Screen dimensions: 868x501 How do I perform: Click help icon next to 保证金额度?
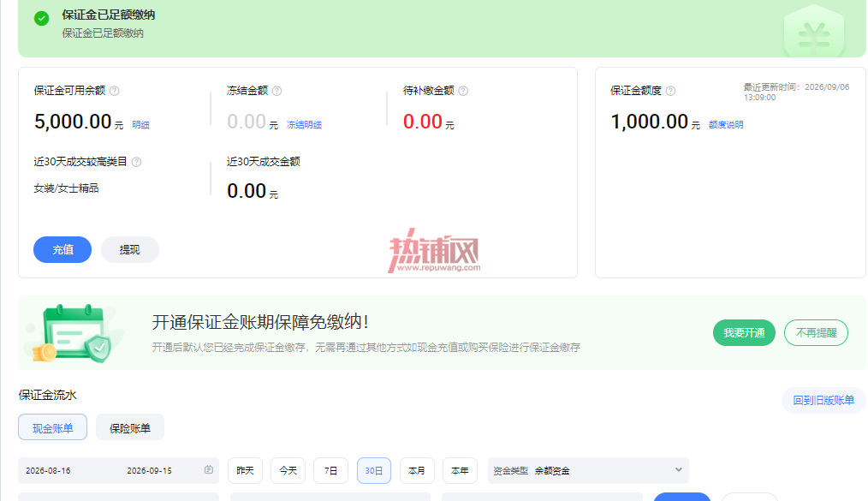tap(670, 91)
